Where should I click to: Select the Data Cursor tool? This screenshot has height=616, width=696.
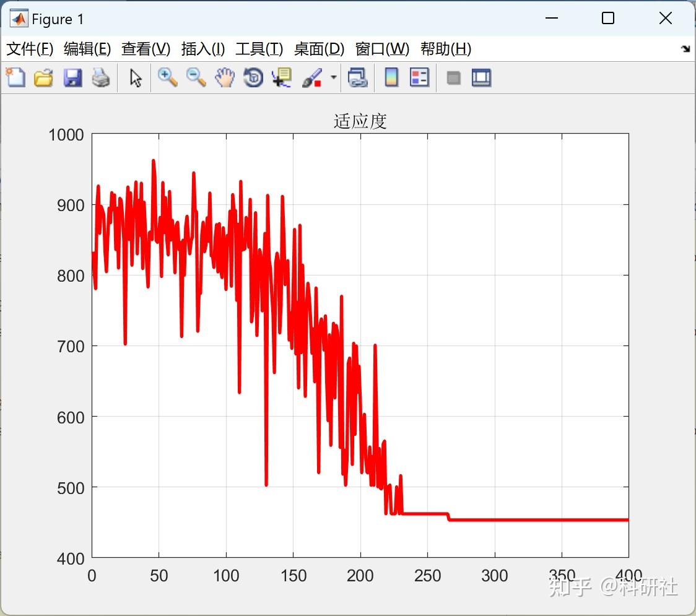[x=282, y=77]
